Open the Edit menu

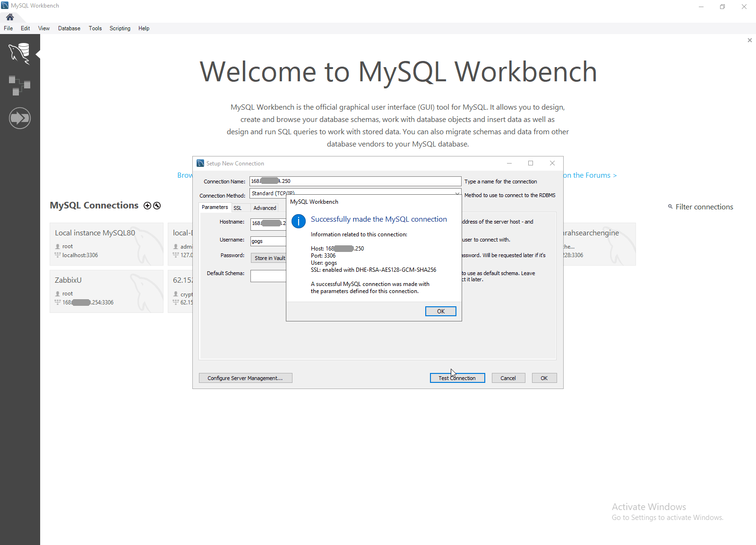click(26, 28)
